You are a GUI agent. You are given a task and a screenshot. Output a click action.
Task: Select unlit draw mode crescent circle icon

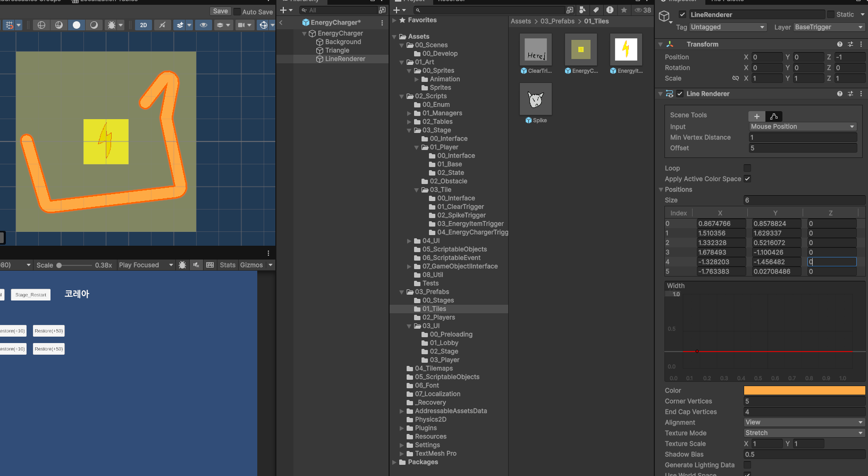[94, 25]
